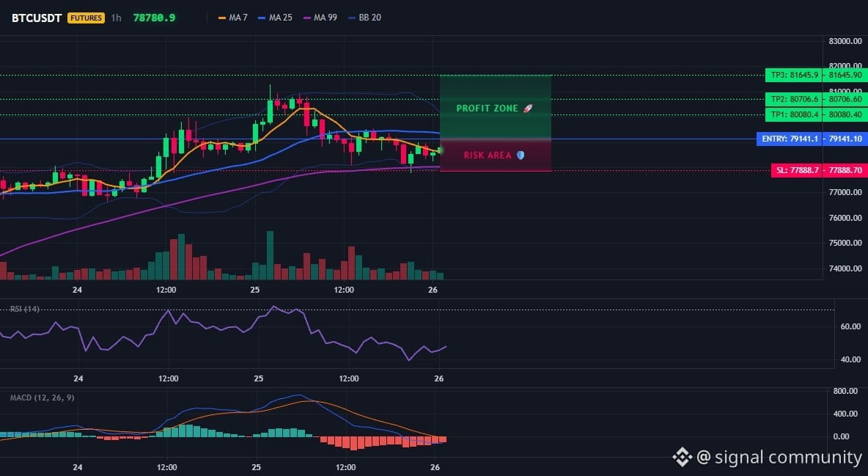Click the MACD (12, 26, 9) indicator label

(42, 398)
